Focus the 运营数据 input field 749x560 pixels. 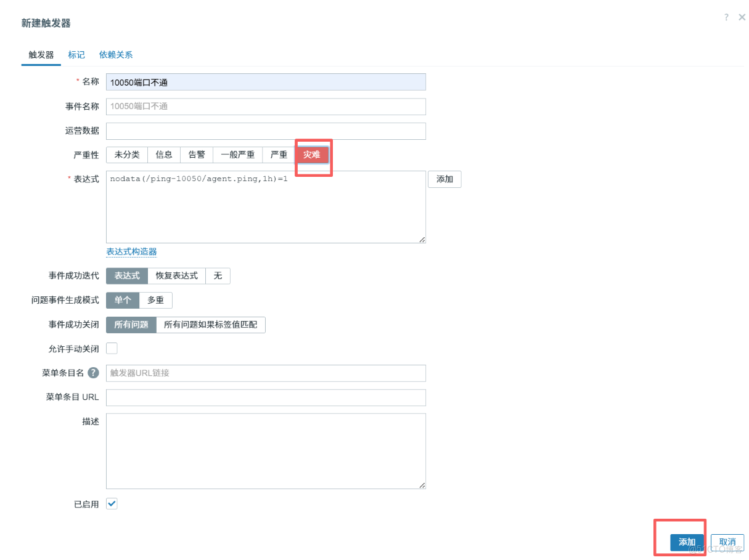pos(266,131)
